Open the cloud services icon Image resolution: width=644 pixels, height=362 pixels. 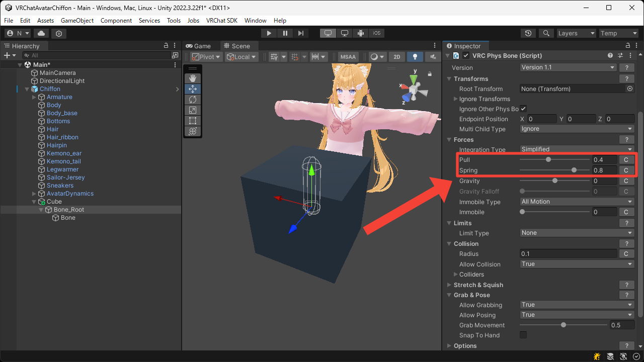[x=41, y=33]
